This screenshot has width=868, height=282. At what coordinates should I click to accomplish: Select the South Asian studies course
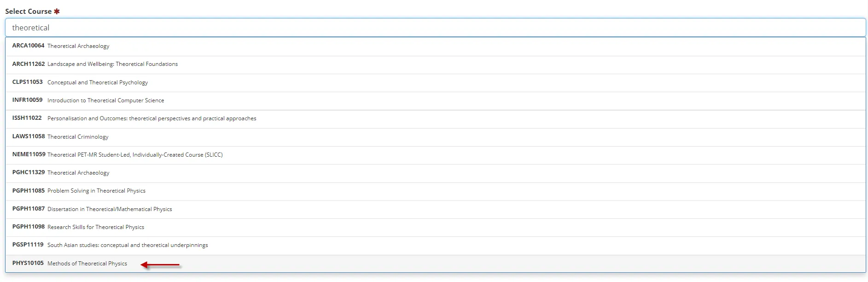(128, 245)
